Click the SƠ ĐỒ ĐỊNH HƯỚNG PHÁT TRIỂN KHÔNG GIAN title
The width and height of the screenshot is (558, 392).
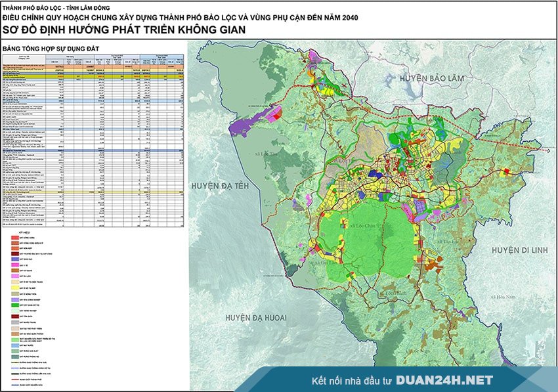click(x=123, y=30)
